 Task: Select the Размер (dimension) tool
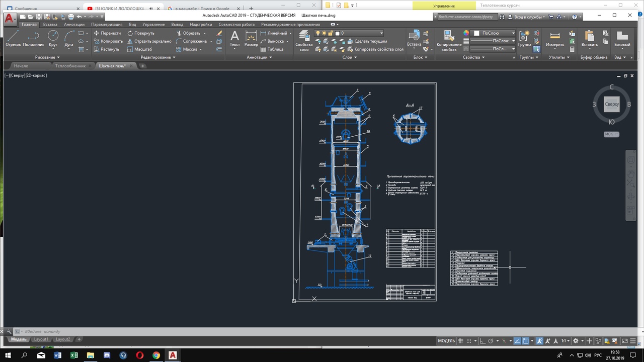[x=251, y=38]
